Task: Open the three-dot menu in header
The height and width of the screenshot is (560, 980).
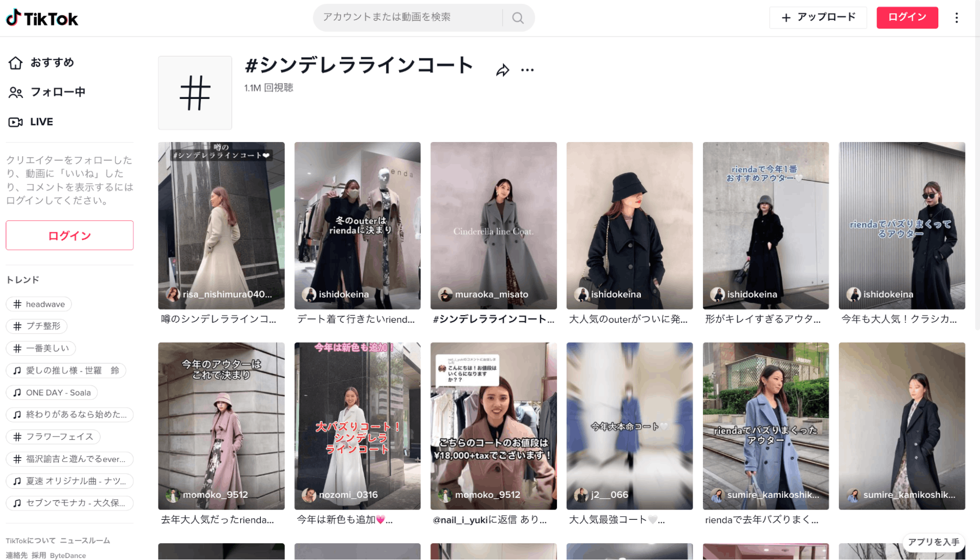Action: coord(956,18)
